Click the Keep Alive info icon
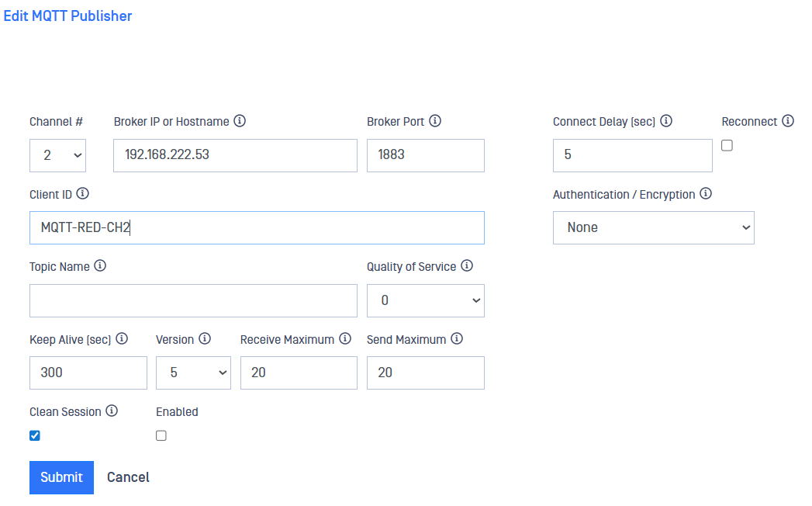The image size is (812, 506). click(x=122, y=338)
